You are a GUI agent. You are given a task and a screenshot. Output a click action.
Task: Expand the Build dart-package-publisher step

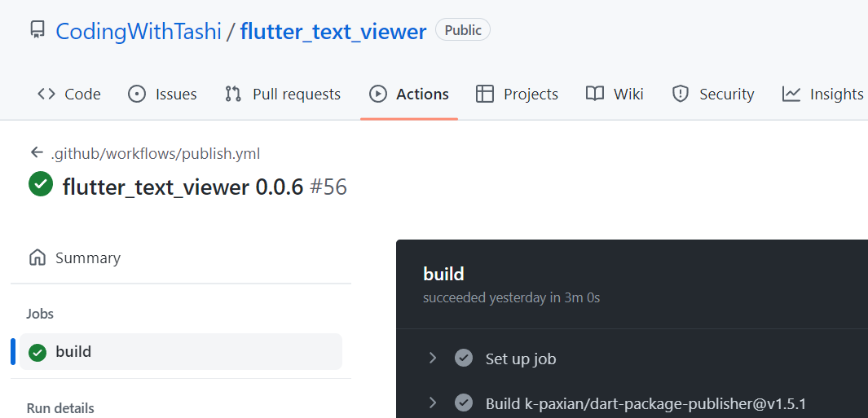433,403
